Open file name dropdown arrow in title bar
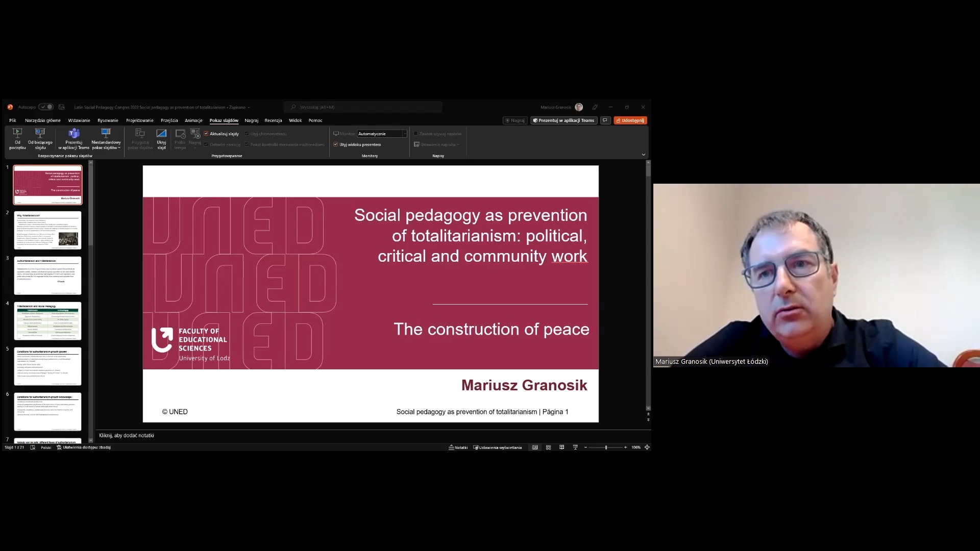 [x=250, y=107]
